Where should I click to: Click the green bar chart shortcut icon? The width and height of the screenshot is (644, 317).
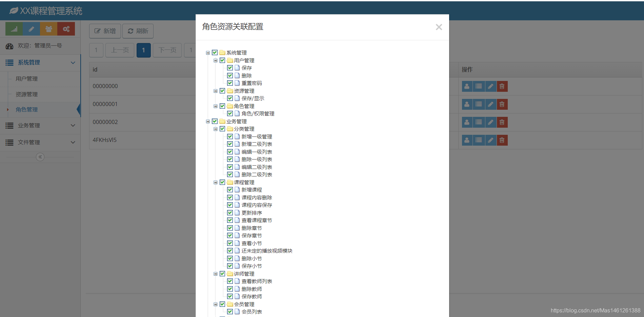coord(14,29)
